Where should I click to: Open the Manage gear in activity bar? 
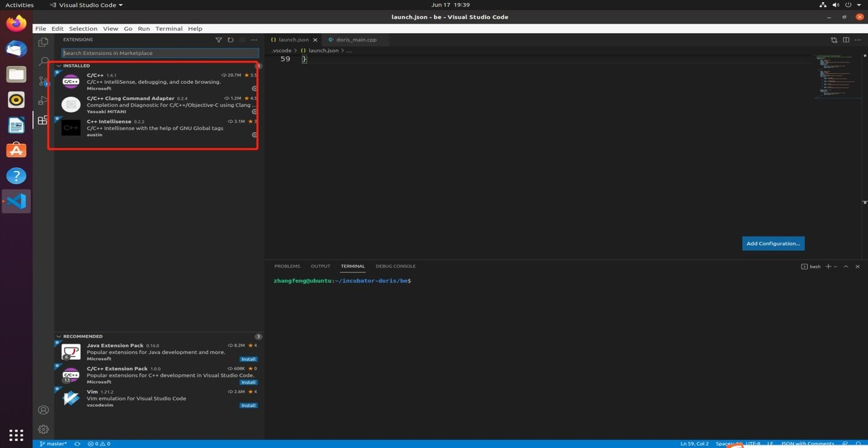43,429
